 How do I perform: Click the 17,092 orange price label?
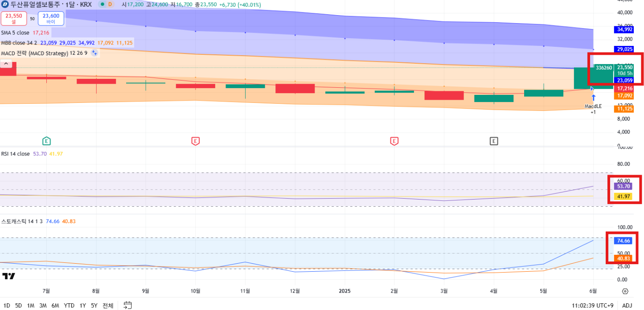click(x=623, y=95)
